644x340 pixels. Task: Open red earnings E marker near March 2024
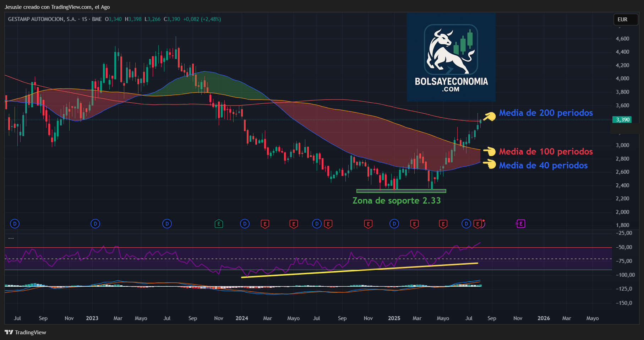click(x=265, y=224)
